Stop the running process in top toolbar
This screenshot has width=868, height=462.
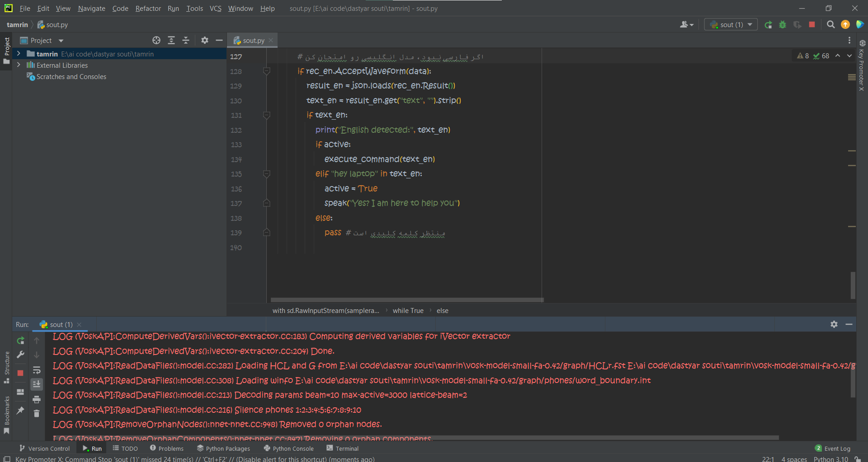tap(812, 25)
